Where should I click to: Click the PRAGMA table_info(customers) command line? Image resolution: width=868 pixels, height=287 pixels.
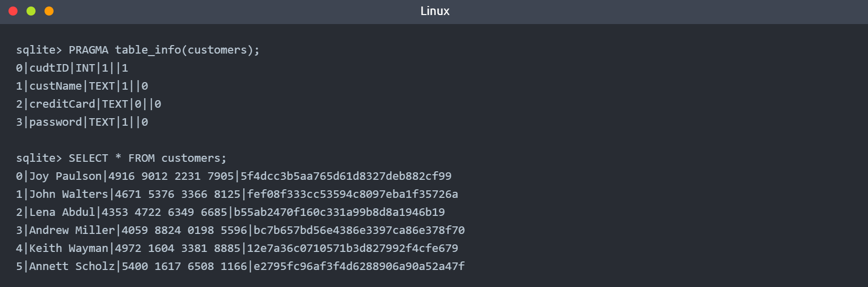coord(164,50)
